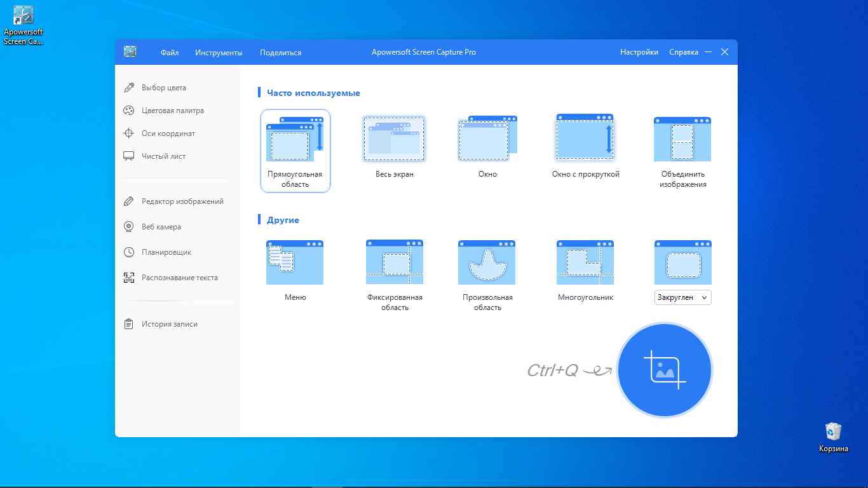Open the Инструменты menu
Screen dimensions: 868x488
pyautogui.click(x=219, y=53)
